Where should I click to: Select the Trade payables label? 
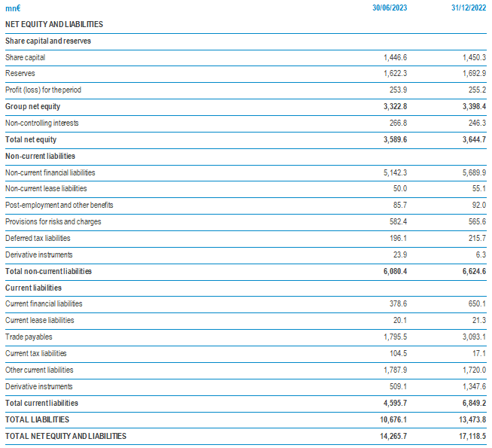coord(29,337)
